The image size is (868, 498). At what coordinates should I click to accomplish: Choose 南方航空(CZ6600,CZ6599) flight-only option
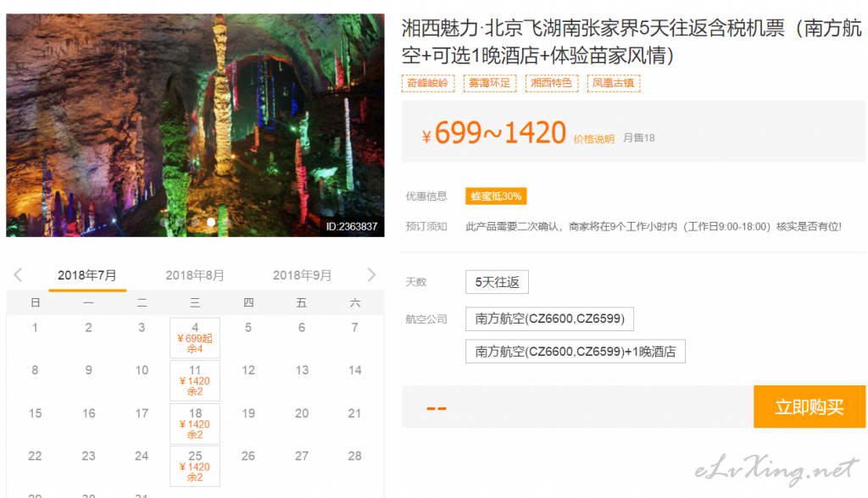(x=549, y=318)
